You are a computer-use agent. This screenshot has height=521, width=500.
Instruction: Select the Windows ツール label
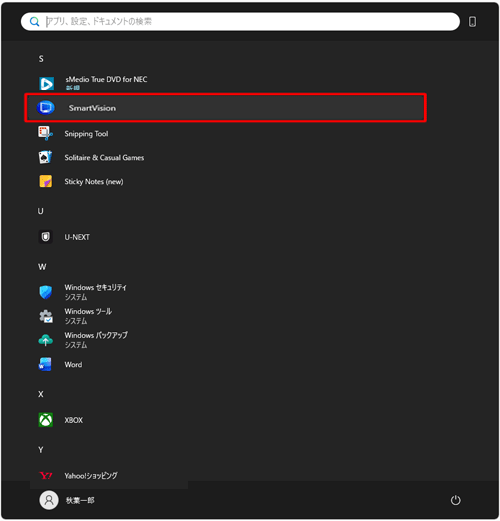point(88,311)
